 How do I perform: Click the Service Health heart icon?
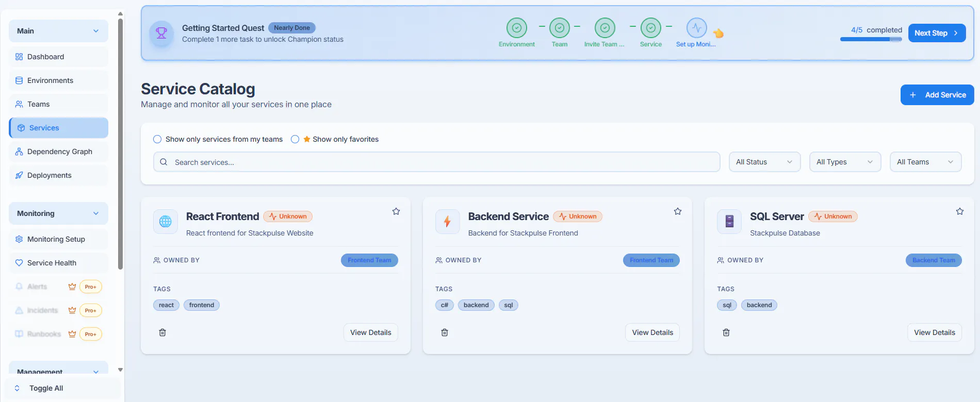pyautogui.click(x=19, y=263)
